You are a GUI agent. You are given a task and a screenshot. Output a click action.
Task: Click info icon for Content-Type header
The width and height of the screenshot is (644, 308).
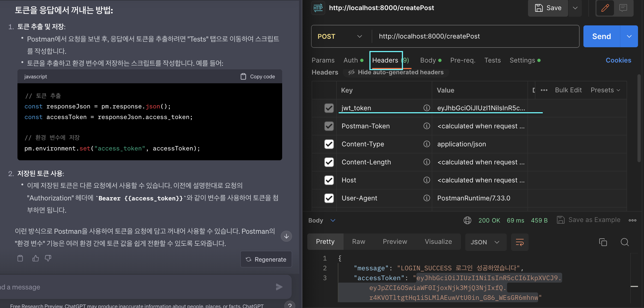click(x=427, y=144)
